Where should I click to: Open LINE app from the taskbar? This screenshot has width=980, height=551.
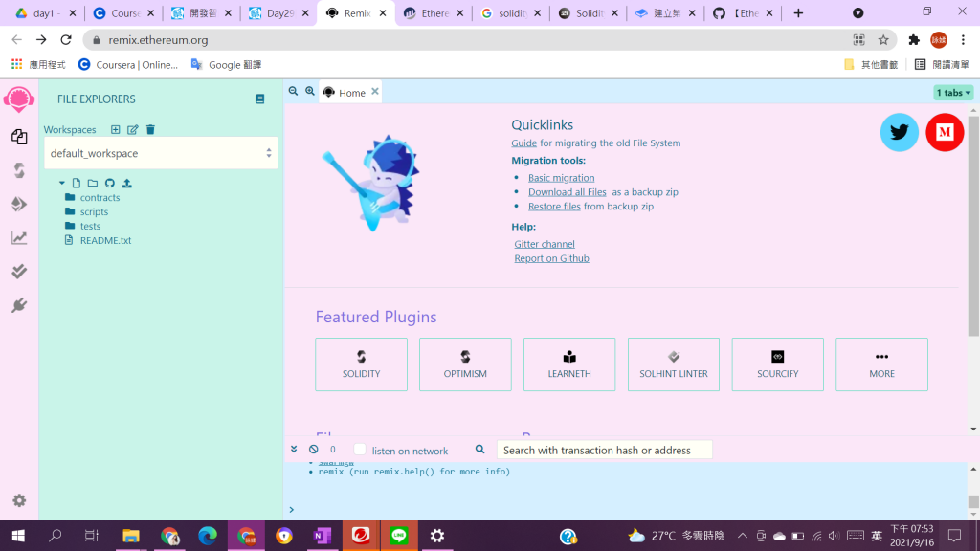pos(399,536)
